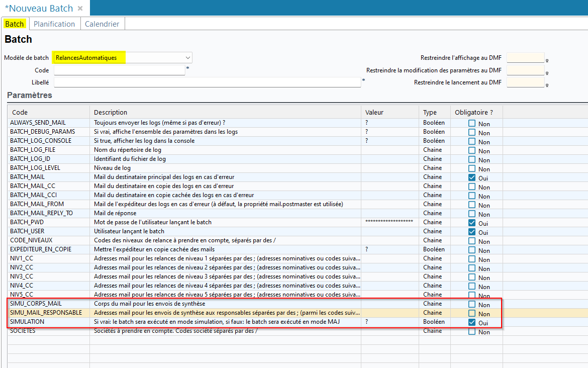This screenshot has height=368, width=588.
Task: Close the Nouveau Batch tab
Action: [x=80, y=9]
